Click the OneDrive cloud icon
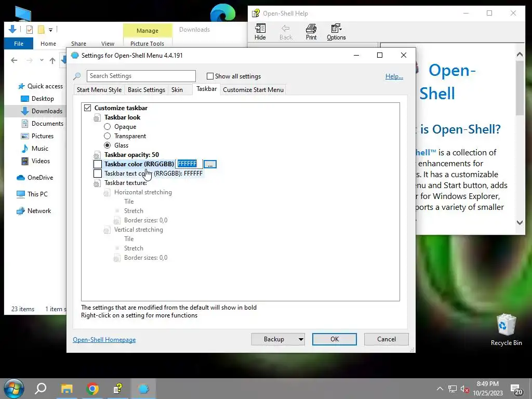Screen dimensions: 532x399 21,178
